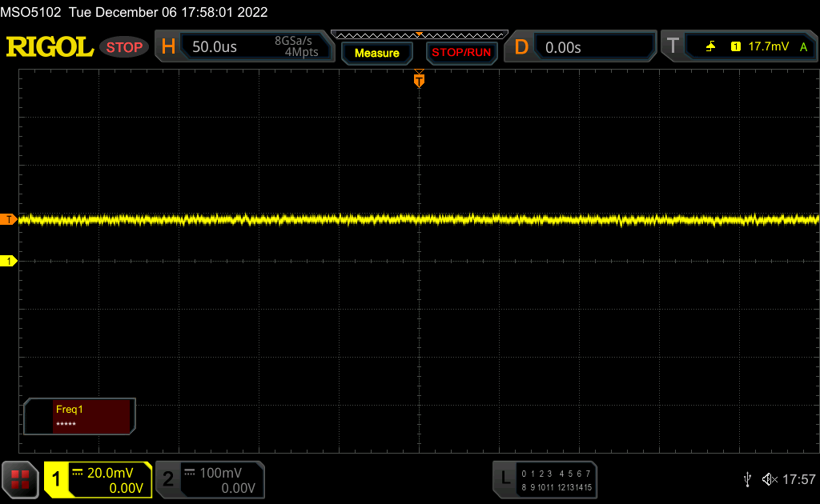
Task: Click the channel 2 DC coupling icon
Action: click(x=190, y=473)
